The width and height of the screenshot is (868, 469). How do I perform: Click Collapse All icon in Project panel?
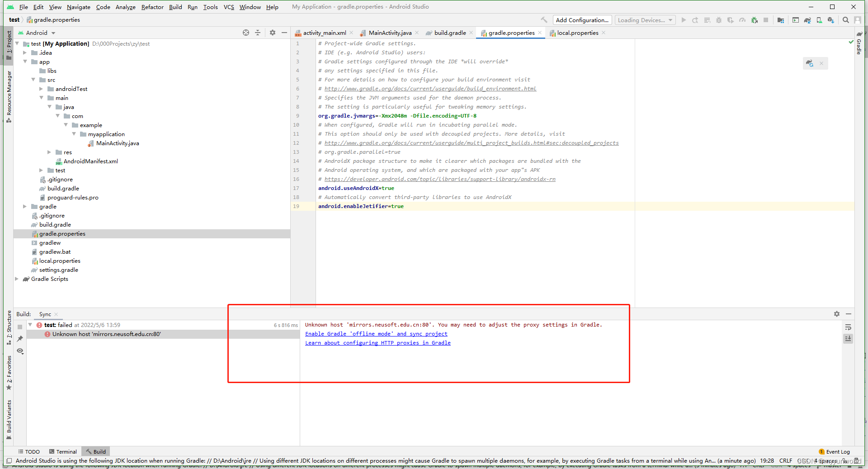coord(258,33)
